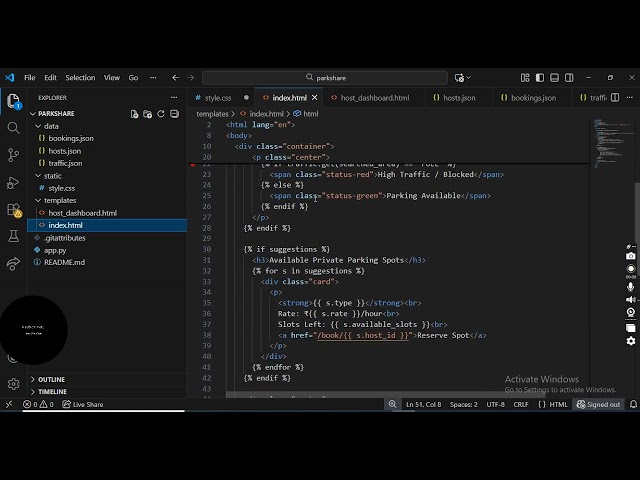640x480 pixels.
Task: Switch to the bookings.json tab
Action: point(533,98)
